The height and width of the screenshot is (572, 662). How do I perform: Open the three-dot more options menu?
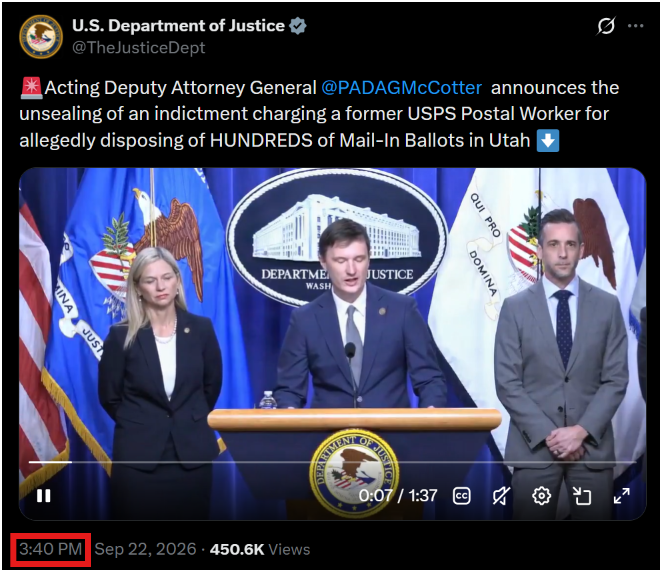(x=635, y=26)
